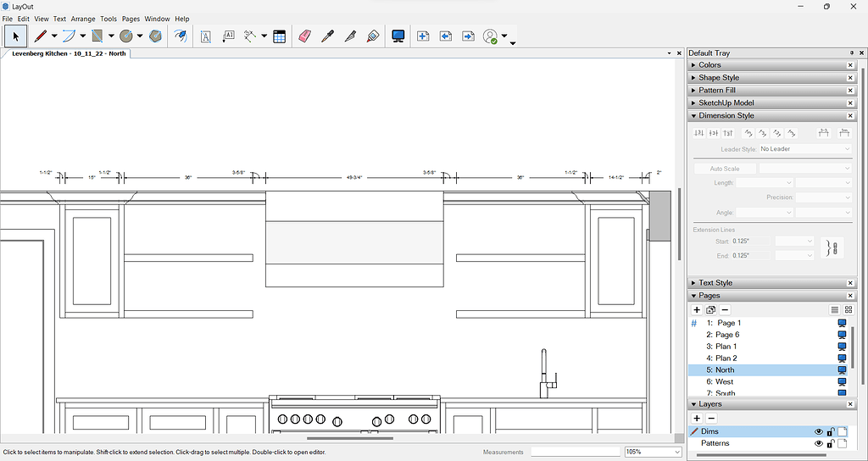Click the Measurements input box
This screenshot has height=461, width=868.
[575, 453]
